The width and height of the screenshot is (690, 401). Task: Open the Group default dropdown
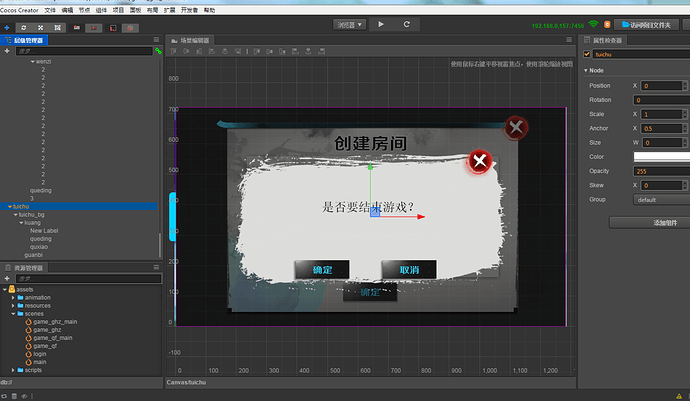pos(661,199)
